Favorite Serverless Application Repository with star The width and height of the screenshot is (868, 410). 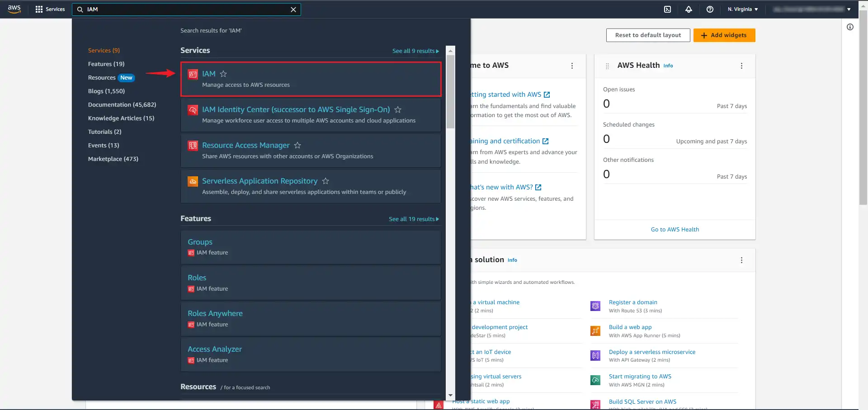(325, 181)
